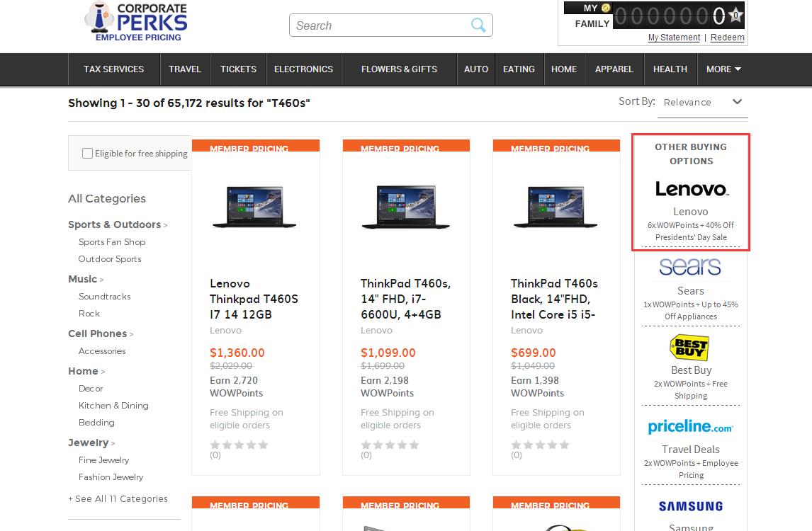Select Rock subcategory
Image resolution: width=812 pixels, height=531 pixels.
[x=89, y=314]
